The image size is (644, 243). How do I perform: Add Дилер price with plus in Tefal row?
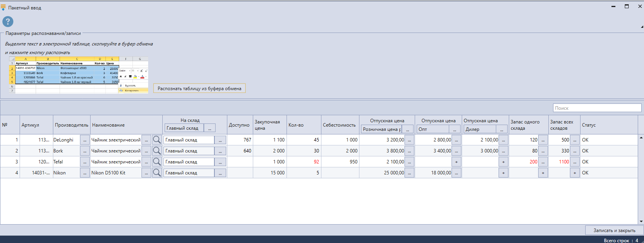pos(503,162)
